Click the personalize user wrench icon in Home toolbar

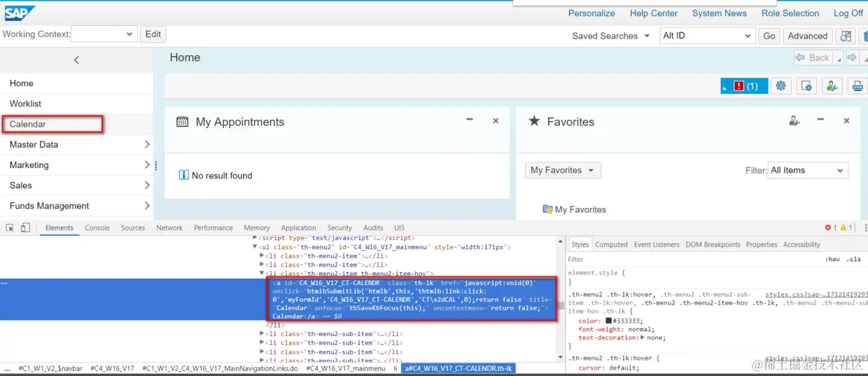[x=831, y=86]
